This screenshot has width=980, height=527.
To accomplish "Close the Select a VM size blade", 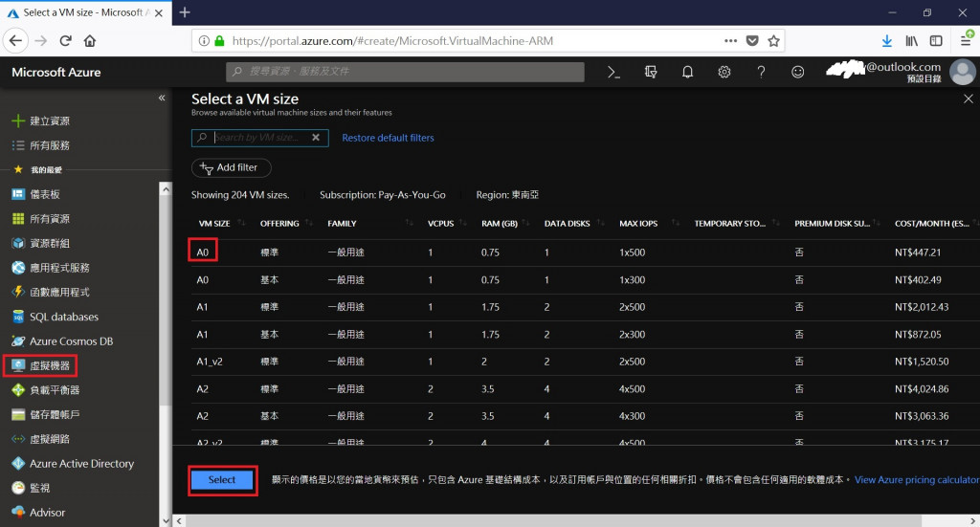I will 968,99.
